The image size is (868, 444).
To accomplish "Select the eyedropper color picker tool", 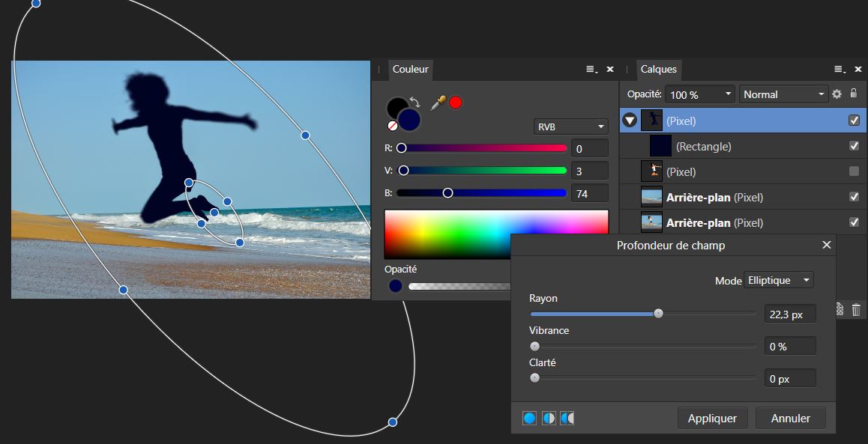I will click(x=438, y=103).
